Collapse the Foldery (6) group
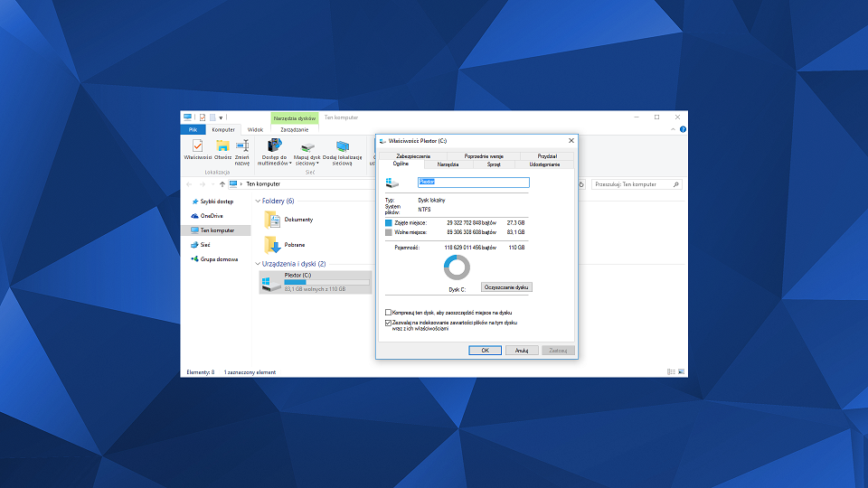This screenshot has width=868, height=488. coord(258,201)
